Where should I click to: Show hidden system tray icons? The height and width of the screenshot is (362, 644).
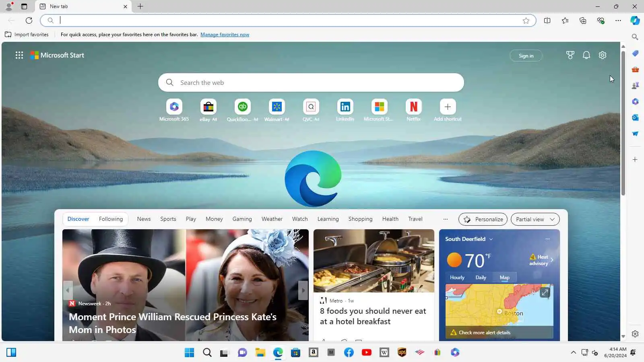(573, 353)
